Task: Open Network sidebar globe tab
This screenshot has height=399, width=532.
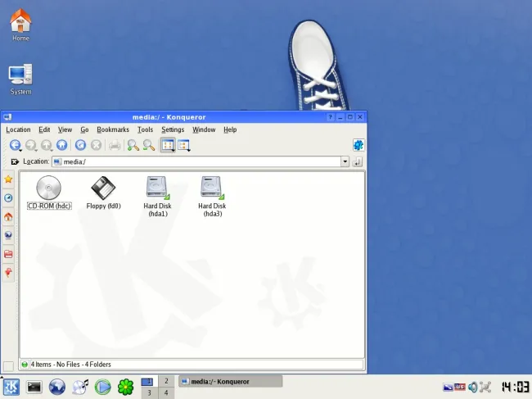Action: [8, 235]
